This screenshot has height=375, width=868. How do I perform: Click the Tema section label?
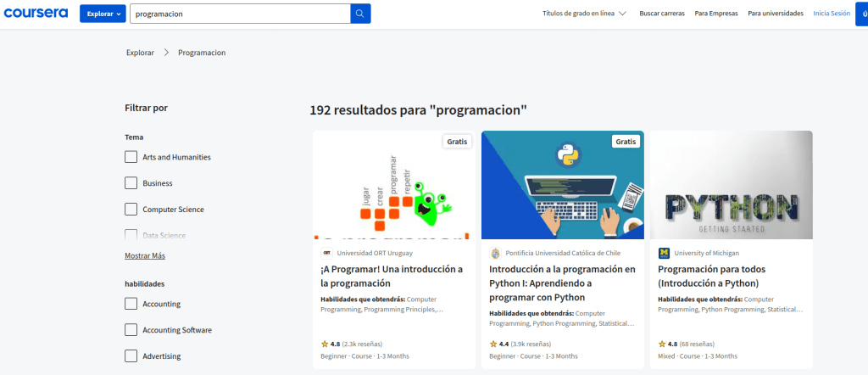134,137
